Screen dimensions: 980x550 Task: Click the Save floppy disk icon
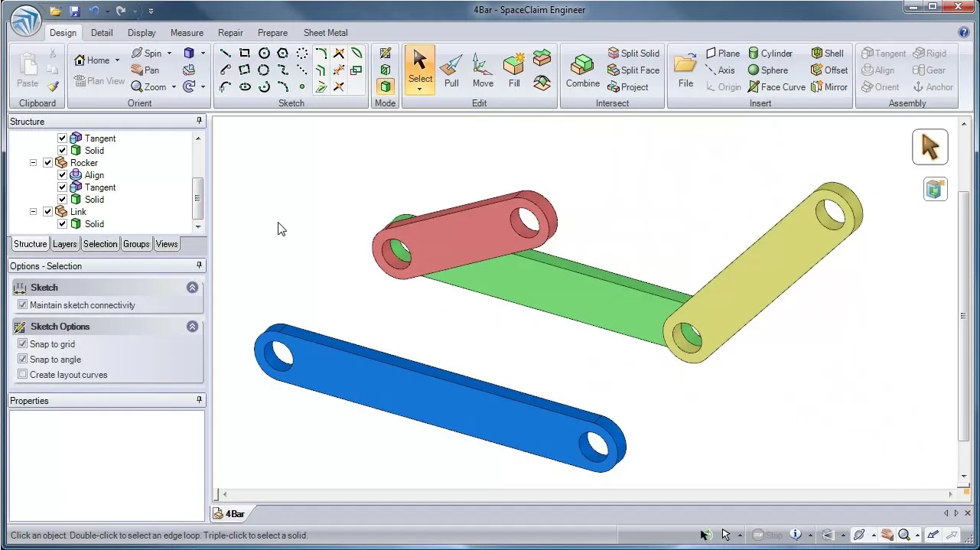[x=74, y=11]
